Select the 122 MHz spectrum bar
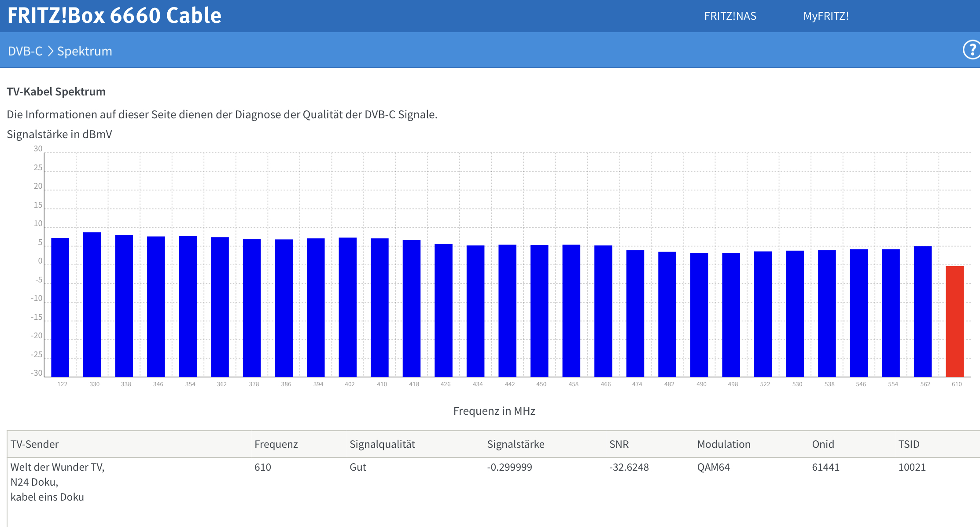 (x=60, y=307)
